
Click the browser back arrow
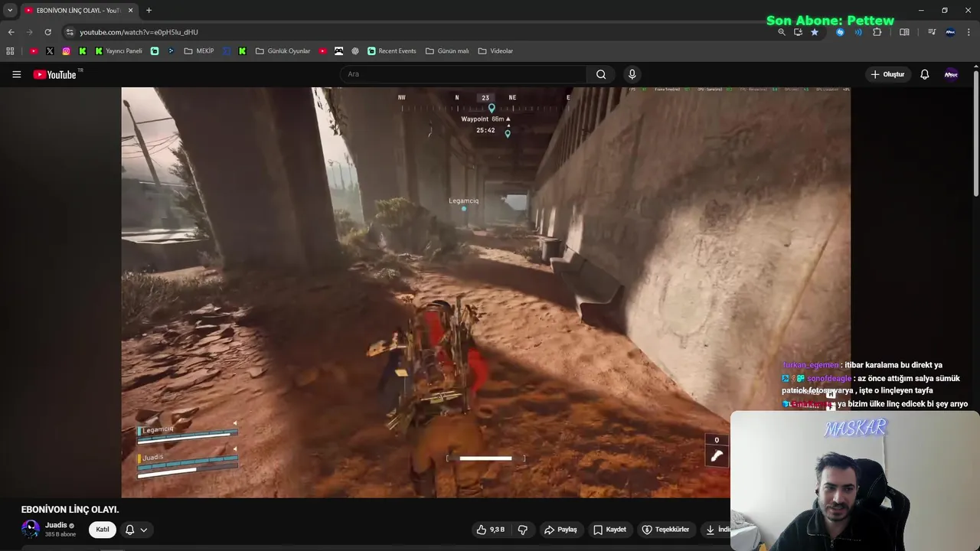coord(11,32)
